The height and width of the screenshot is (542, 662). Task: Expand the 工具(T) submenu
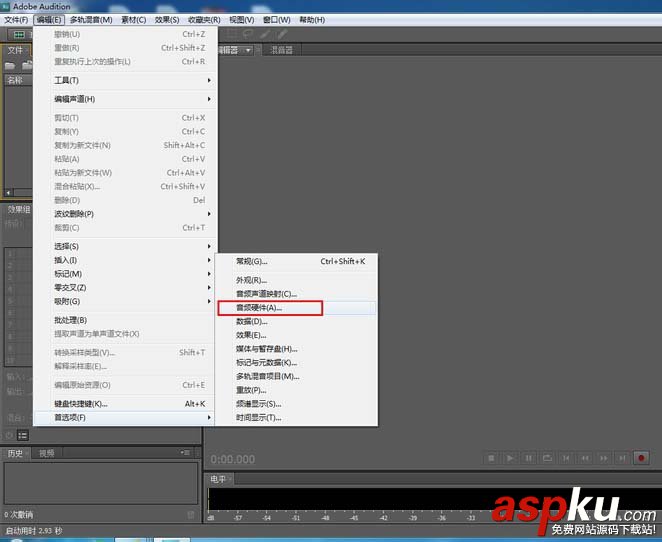pyautogui.click(x=125, y=80)
